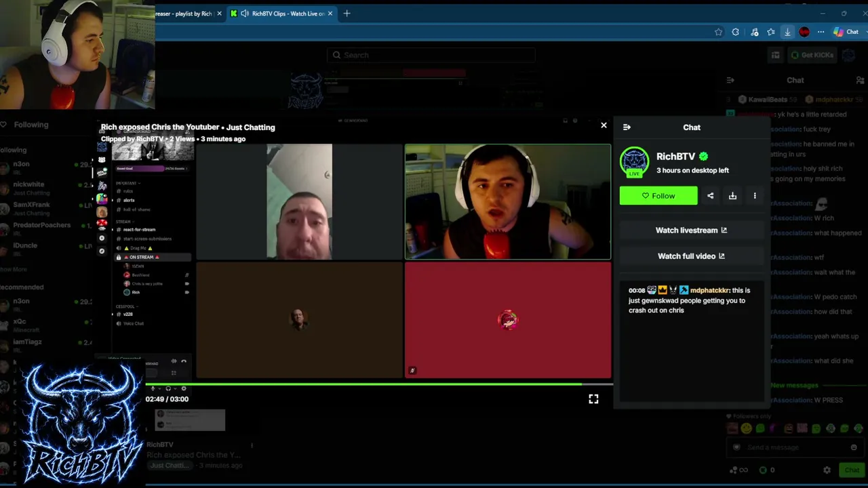Mute audio on the RichBTV Clips tab

click(x=245, y=14)
